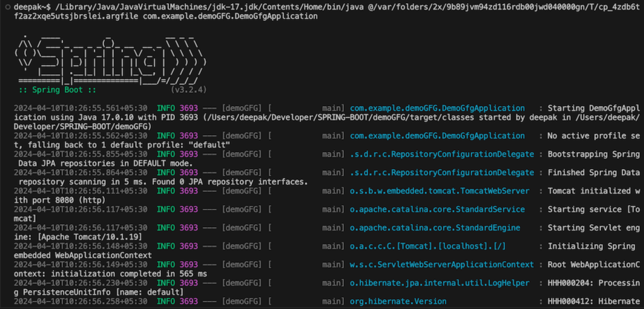
Task: Click the line "embedded WebApplicationContext"
Action: click(83, 255)
